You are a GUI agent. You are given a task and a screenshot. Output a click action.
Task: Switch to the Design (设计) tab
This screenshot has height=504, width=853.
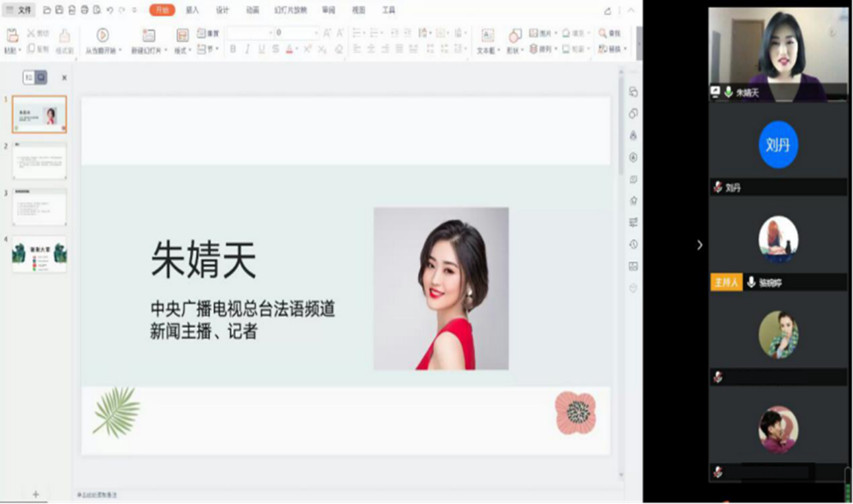click(222, 10)
